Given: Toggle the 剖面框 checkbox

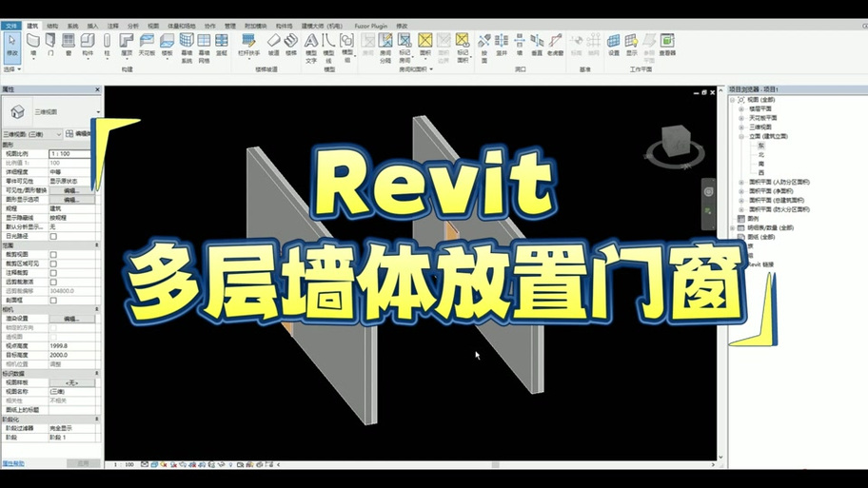Looking at the screenshot, I should click(x=53, y=301).
